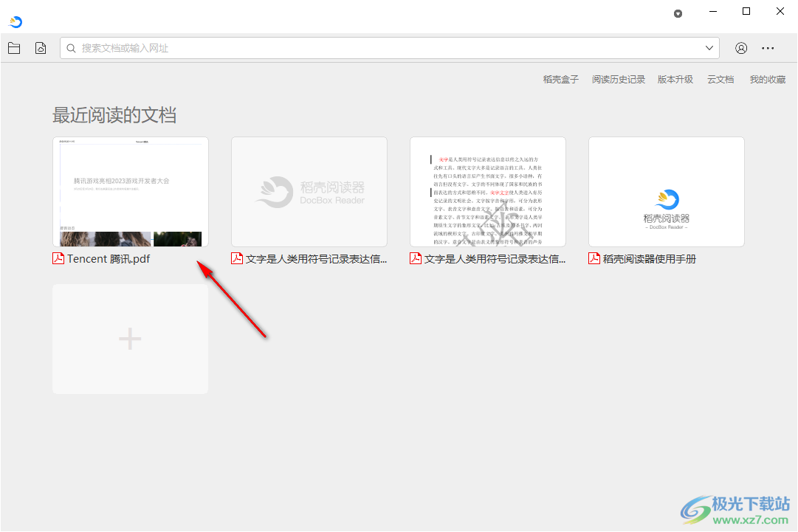This screenshot has width=798, height=532.
Task: Open the 稻壳盒子 link
Action: click(560, 80)
